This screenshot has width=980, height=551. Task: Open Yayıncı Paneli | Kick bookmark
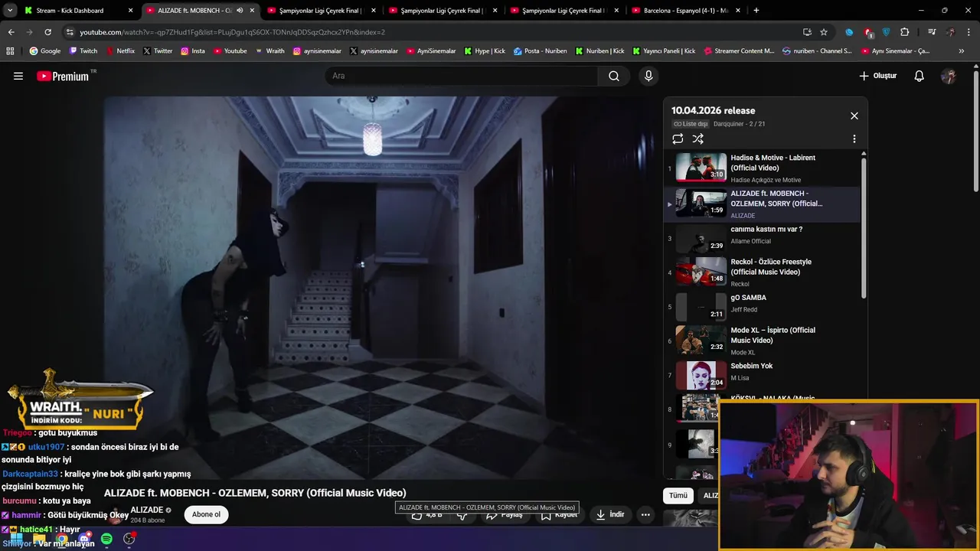664,51
